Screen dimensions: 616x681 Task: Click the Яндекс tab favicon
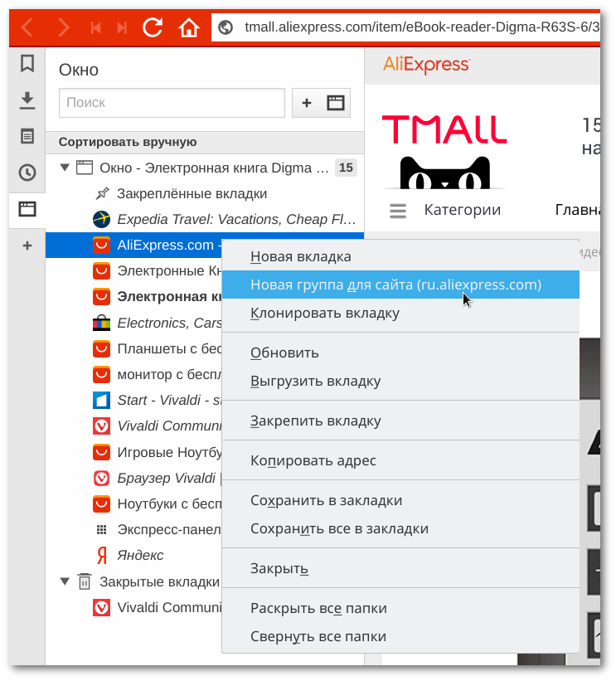(102, 555)
